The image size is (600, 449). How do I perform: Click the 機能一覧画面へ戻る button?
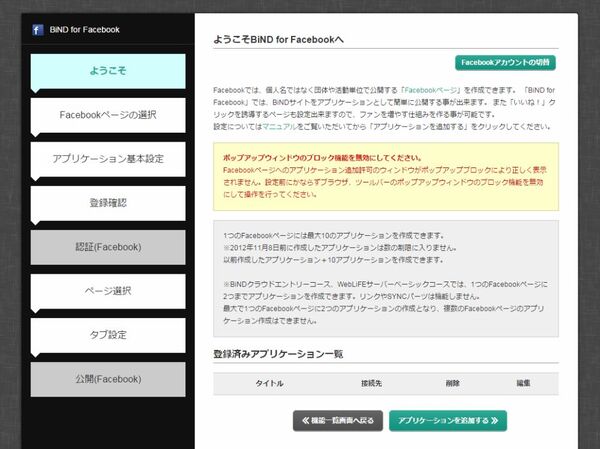click(x=338, y=421)
